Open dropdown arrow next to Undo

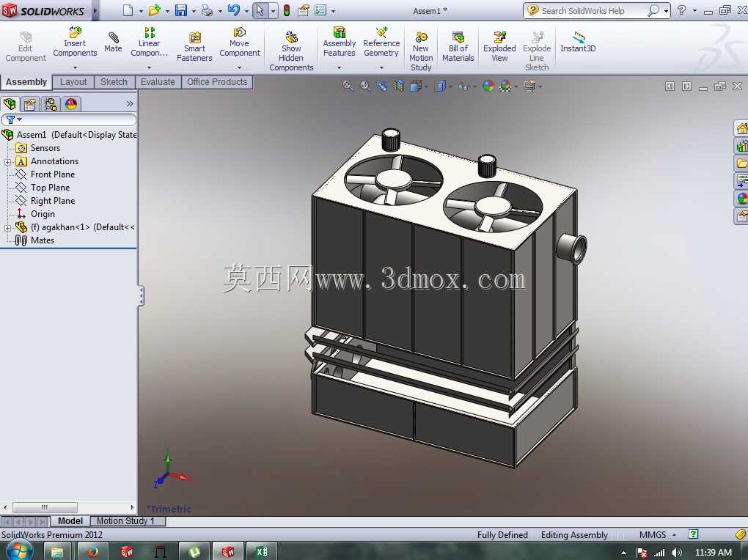pos(246,11)
